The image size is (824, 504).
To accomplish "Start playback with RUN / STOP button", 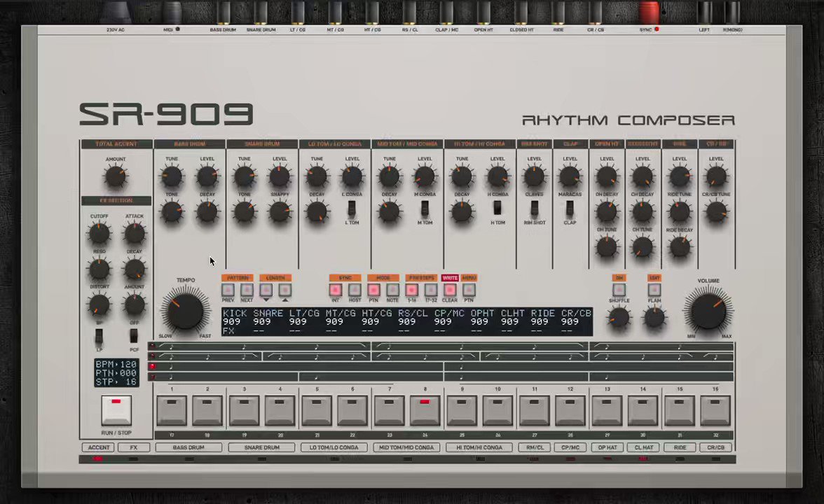I will coord(116,410).
